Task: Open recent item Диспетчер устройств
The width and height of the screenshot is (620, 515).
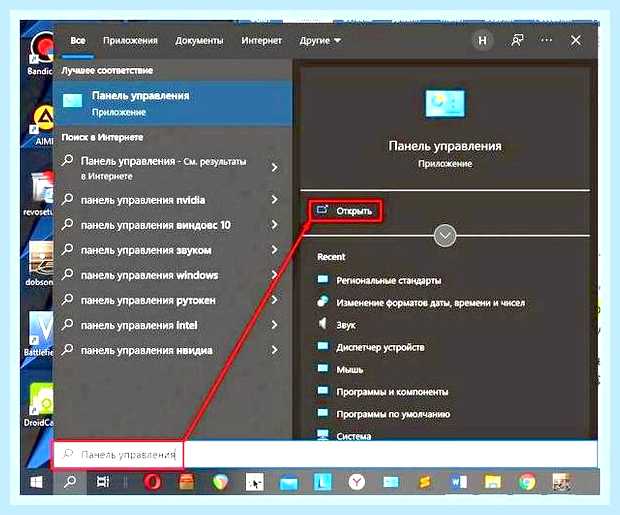Action: (380, 347)
